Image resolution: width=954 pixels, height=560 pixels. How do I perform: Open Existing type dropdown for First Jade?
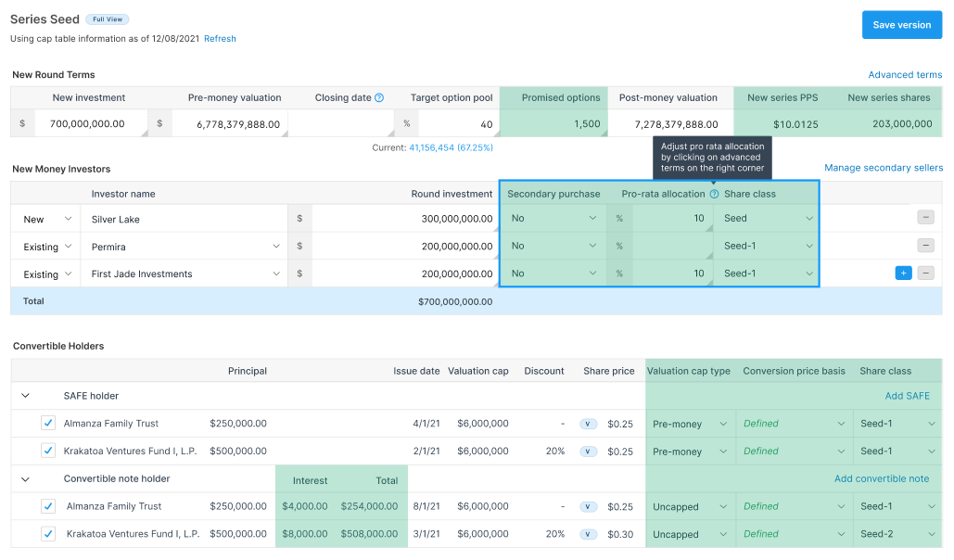46,274
